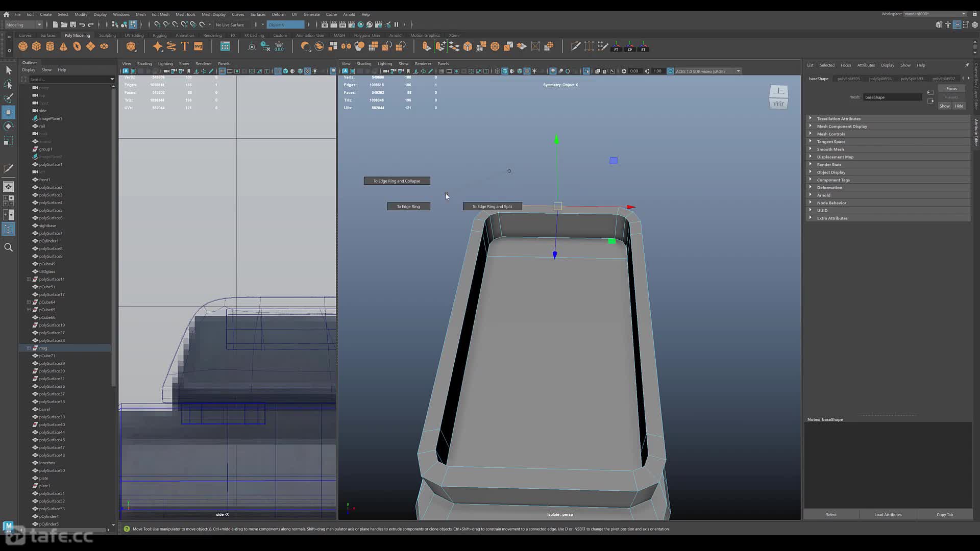The width and height of the screenshot is (980, 551).
Task: Pick the arrow Select tool in toolbox
Action: [9, 70]
